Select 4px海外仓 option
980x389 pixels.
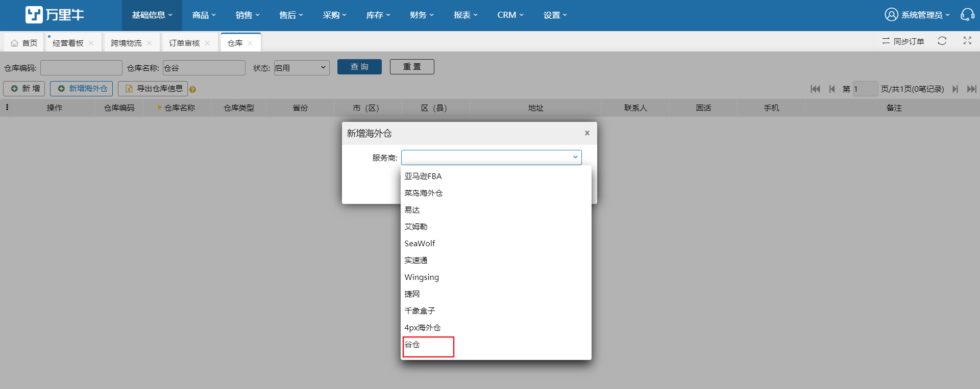pos(496,327)
